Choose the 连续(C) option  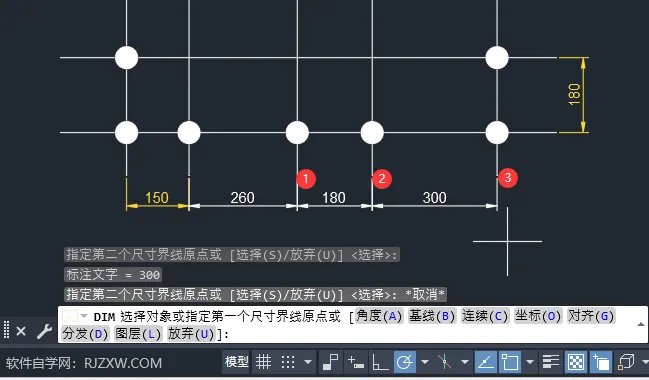485,316
